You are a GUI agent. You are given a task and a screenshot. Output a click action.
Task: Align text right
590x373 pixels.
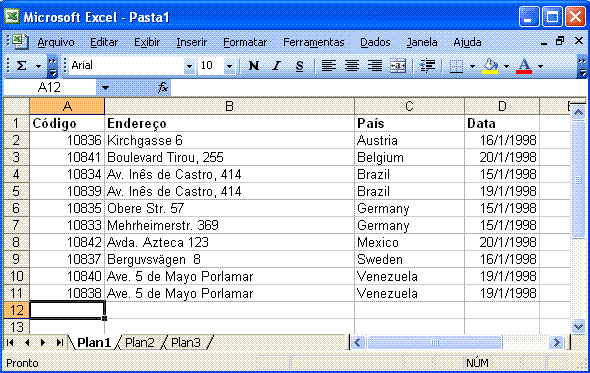[375, 66]
